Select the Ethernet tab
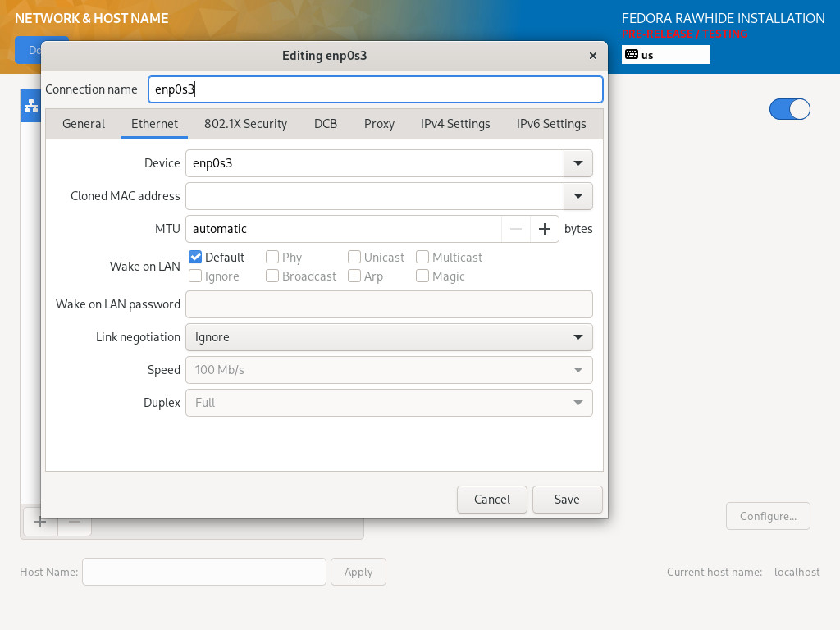This screenshot has width=840, height=630. click(x=154, y=124)
